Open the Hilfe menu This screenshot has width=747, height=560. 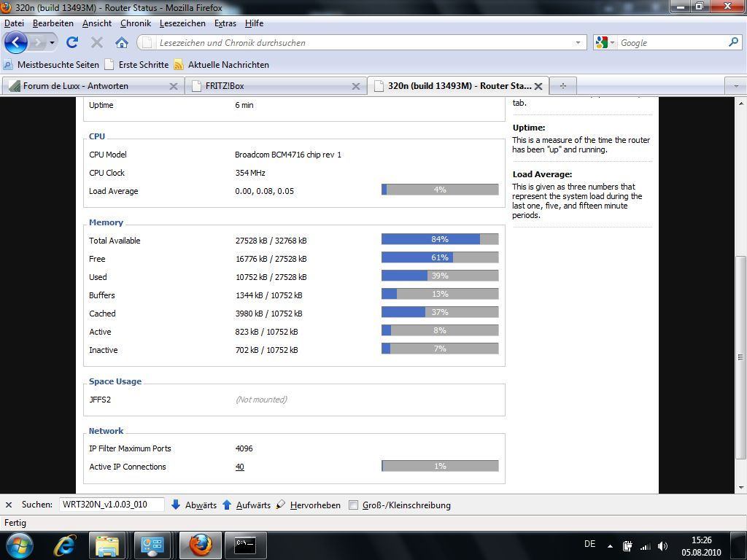point(254,23)
